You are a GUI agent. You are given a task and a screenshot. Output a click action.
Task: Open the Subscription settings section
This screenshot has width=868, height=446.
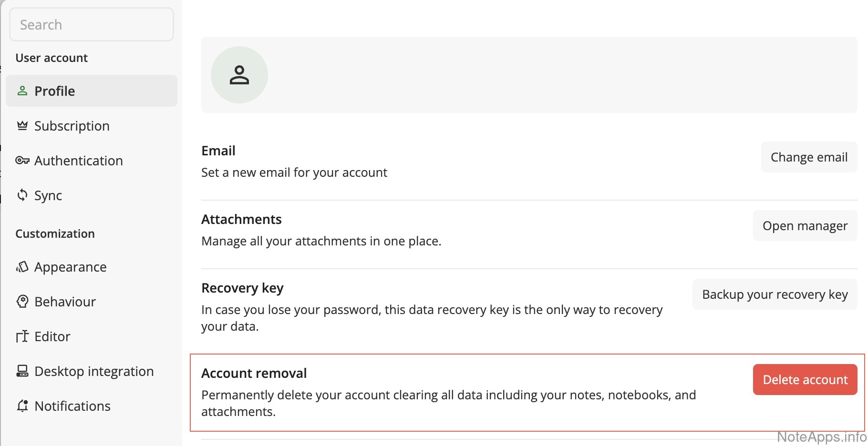[72, 126]
